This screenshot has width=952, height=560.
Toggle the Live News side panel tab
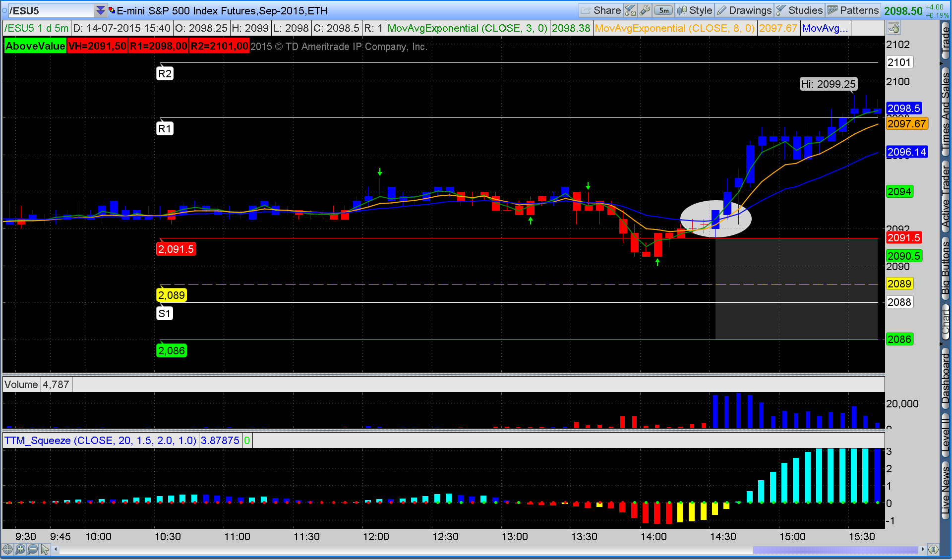[x=946, y=491]
